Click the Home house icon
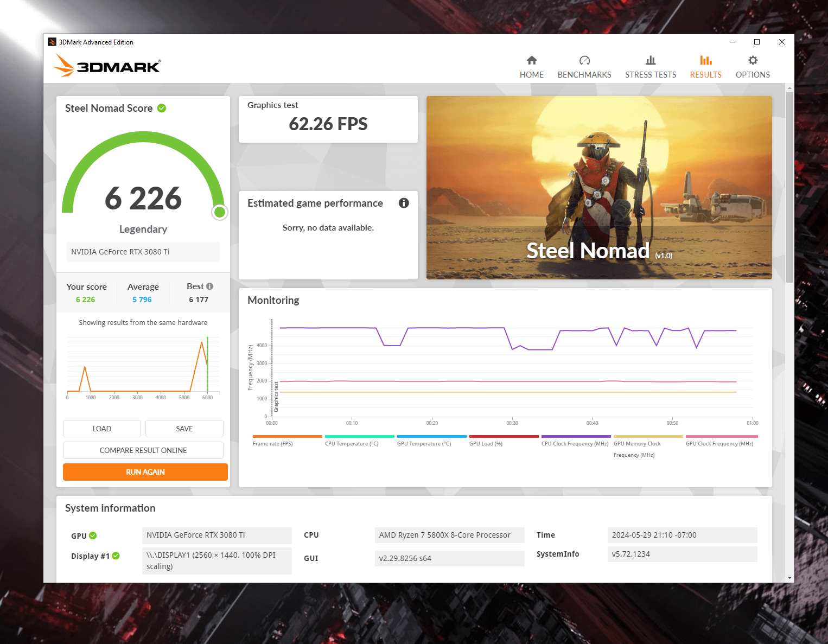828x644 pixels. point(532,60)
